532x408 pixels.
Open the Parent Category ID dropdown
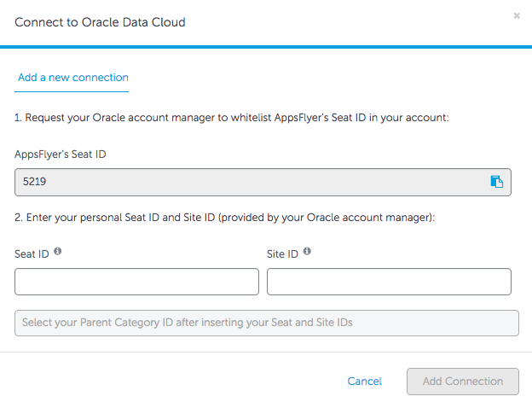coord(266,323)
